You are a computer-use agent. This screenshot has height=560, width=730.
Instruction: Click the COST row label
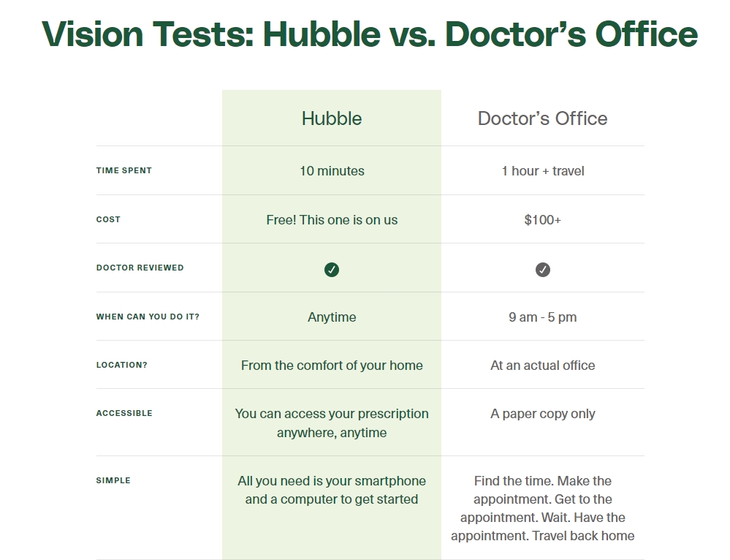click(x=108, y=219)
